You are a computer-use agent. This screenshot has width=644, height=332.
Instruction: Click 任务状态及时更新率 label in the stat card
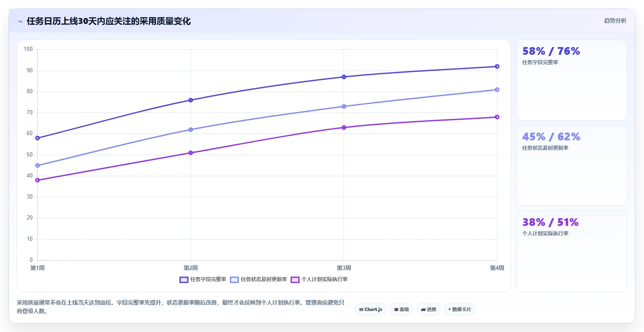pyautogui.click(x=545, y=148)
